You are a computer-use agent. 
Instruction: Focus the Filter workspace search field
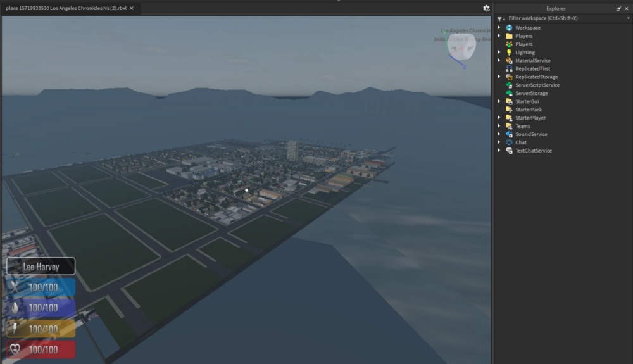click(566, 18)
